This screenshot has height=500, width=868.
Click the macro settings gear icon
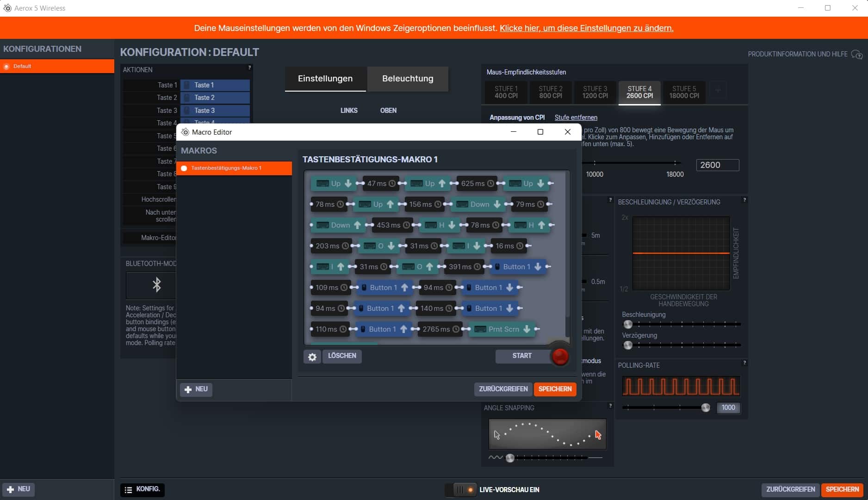[x=312, y=357]
